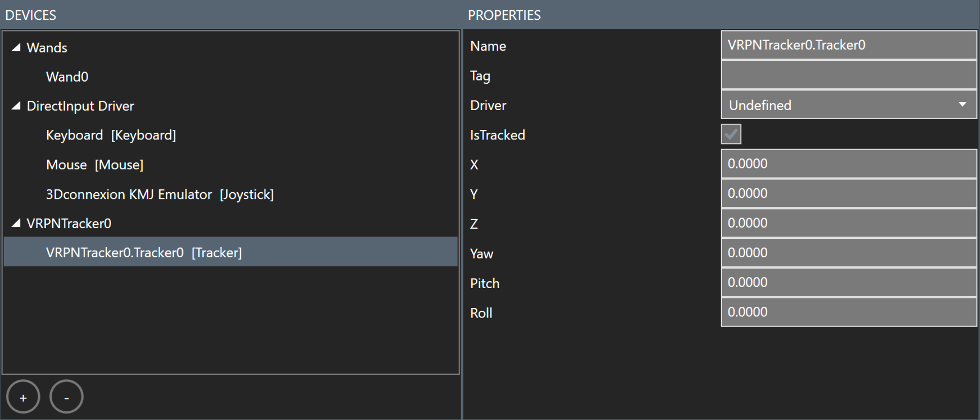Click the X value field
This screenshot has width=980, height=420.
point(849,164)
